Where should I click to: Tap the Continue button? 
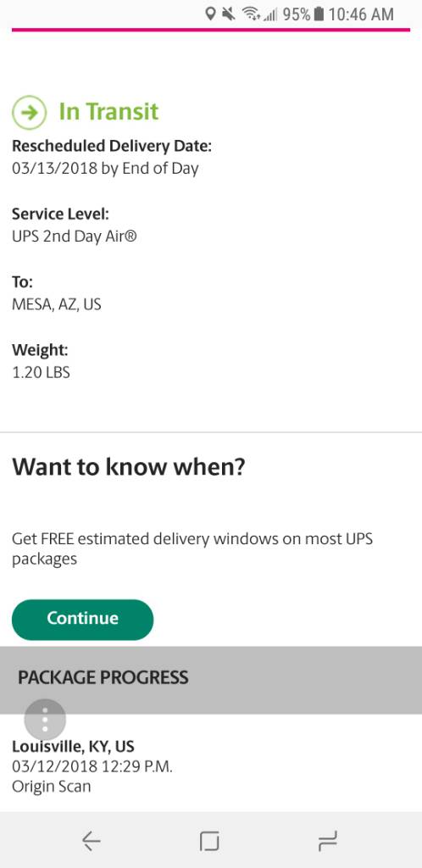pyautogui.click(x=82, y=620)
